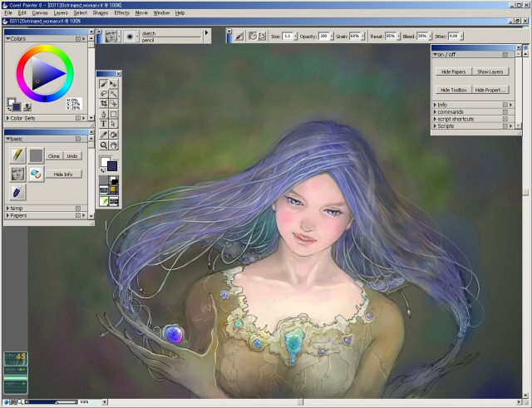Click the face icon in basic palette
Screen dimensions: 532x408
(17, 174)
